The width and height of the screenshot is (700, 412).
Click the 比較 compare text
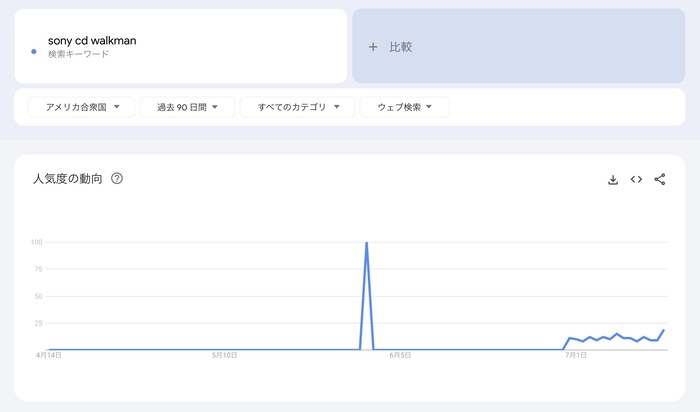[401, 47]
